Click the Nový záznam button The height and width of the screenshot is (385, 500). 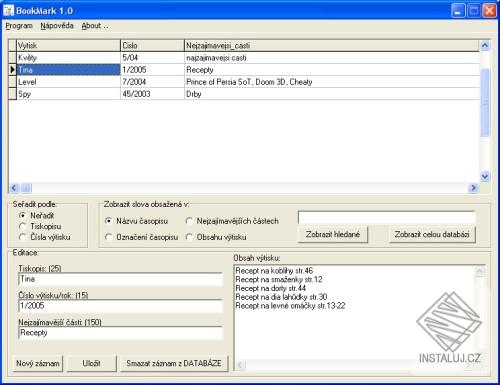(x=38, y=363)
